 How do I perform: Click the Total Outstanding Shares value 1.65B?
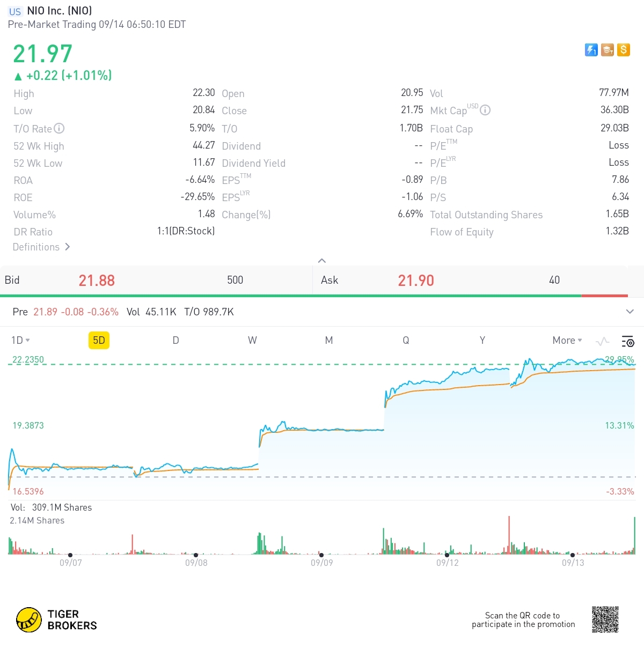617,214
